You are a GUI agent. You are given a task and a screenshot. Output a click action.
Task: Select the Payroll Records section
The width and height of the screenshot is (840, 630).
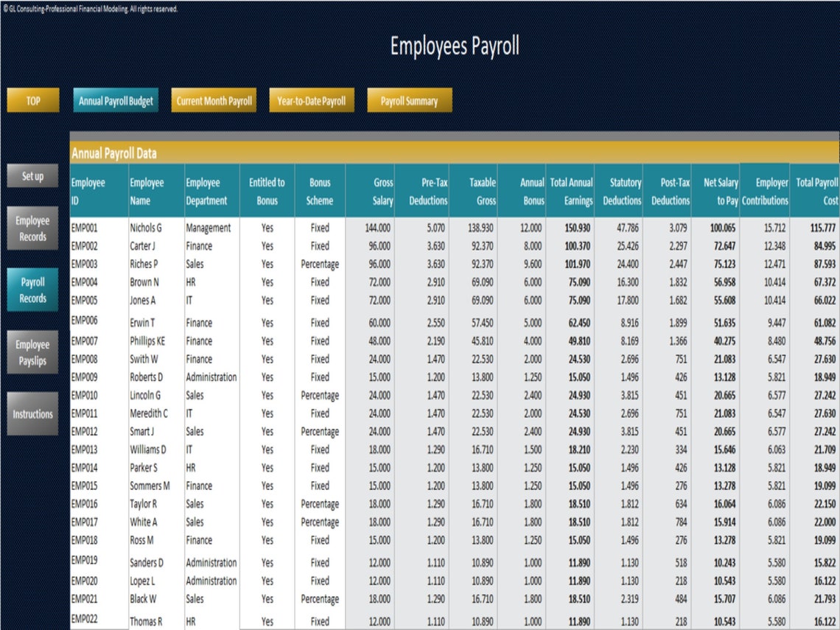click(x=32, y=290)
